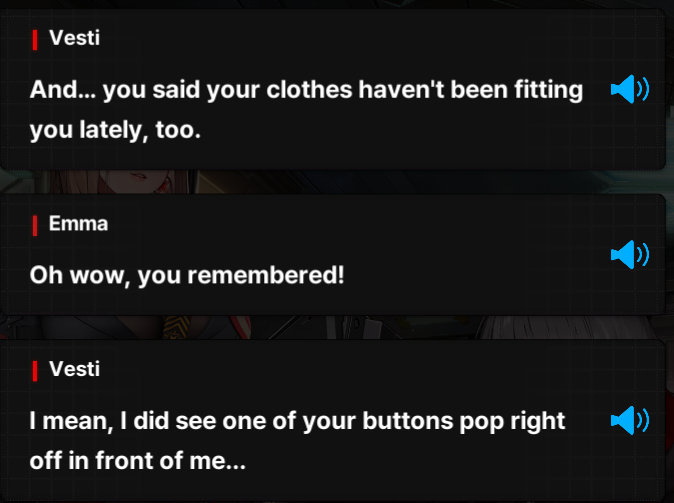
Task: Play voice for "buttons pop right off" line
Action: (630, 420)
